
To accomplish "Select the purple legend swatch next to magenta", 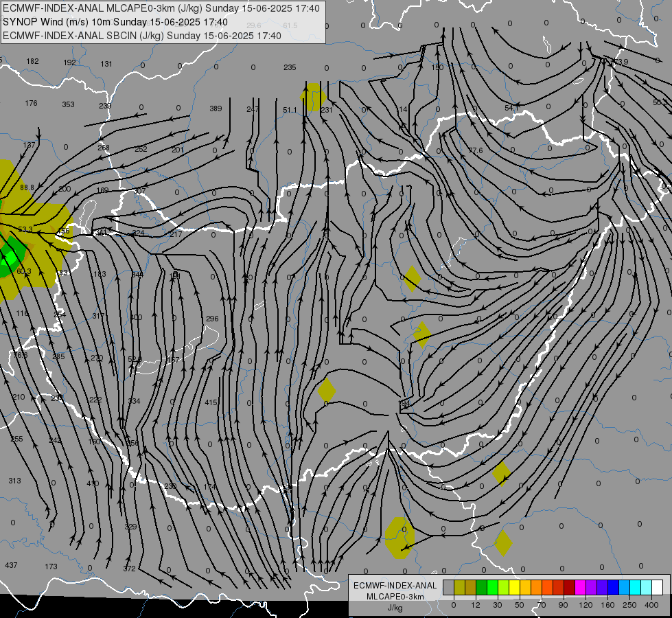I will [x=592, y=588].
